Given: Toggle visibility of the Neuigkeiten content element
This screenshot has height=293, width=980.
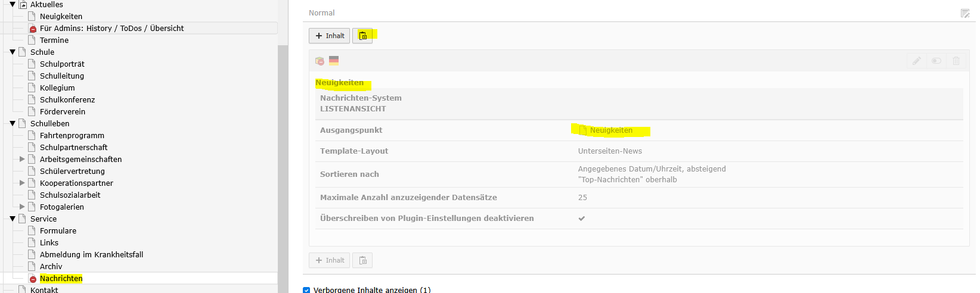Looking at the screenshot, I should [936, 61].
